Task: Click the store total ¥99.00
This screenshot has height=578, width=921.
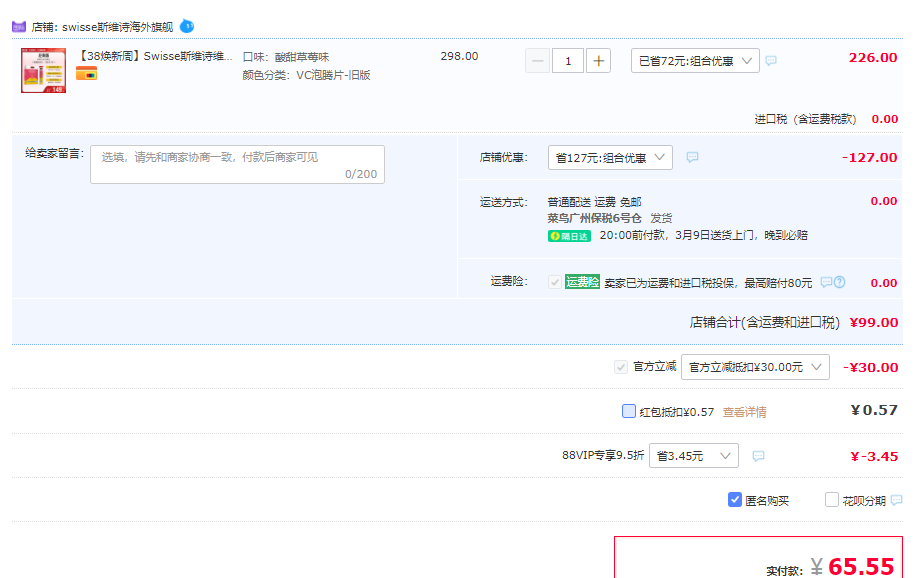Action: tap(873, 322)
